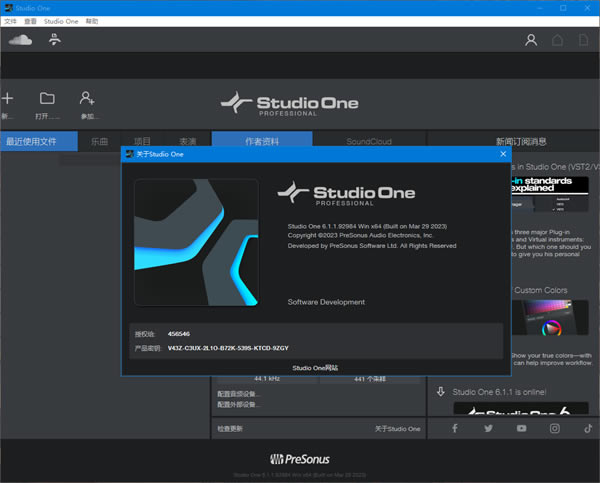Open the Studio One menu
The height and width of the screenshot is (483, 600).
point(60,21)
